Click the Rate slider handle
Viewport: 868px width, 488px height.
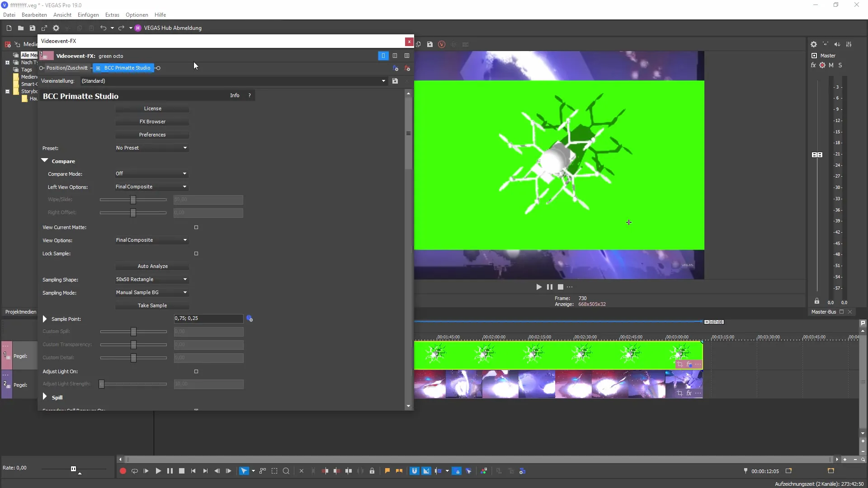pyautogui.click(x=73, y=469)
